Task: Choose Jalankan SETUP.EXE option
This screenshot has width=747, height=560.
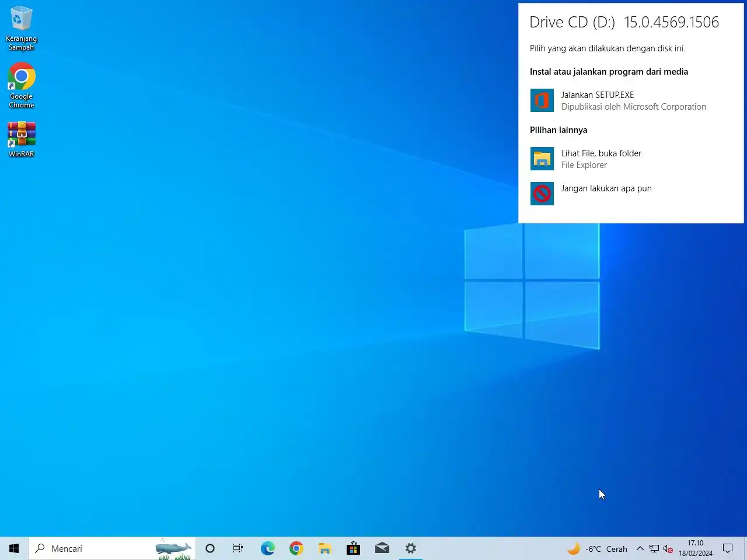Action: (630, 100)
